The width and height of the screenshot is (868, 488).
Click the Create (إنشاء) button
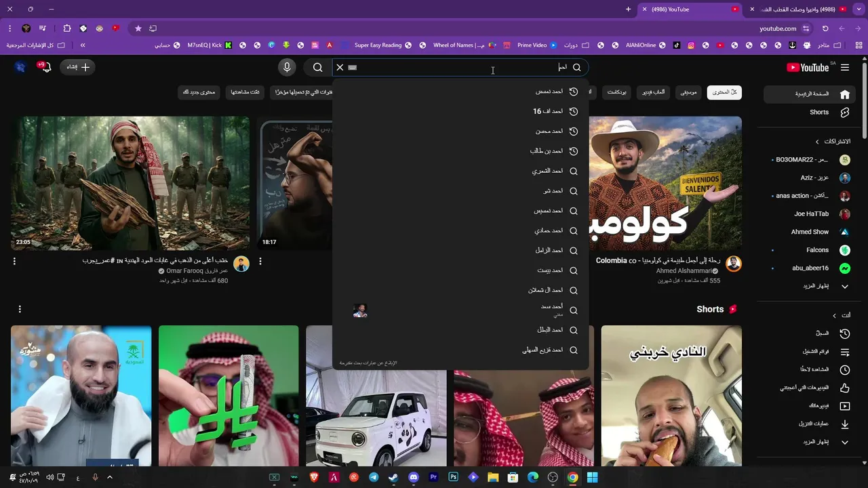click(78, 67)
